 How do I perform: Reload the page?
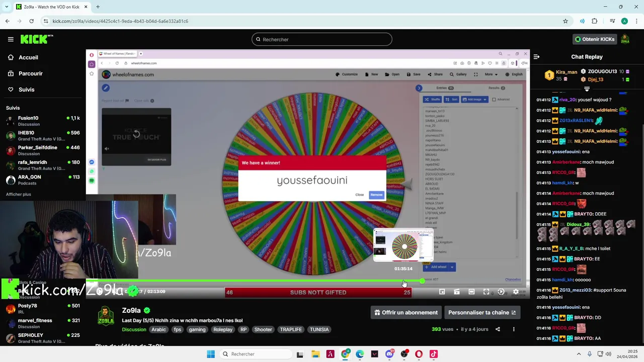pyautogui.click(x=31, y=21)
